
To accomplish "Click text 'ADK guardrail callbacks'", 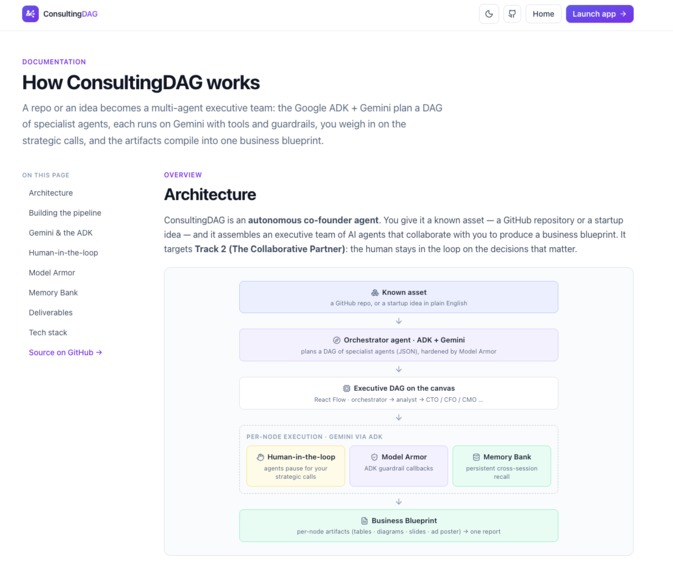I will pyautogui.click(x=399, y=468).
